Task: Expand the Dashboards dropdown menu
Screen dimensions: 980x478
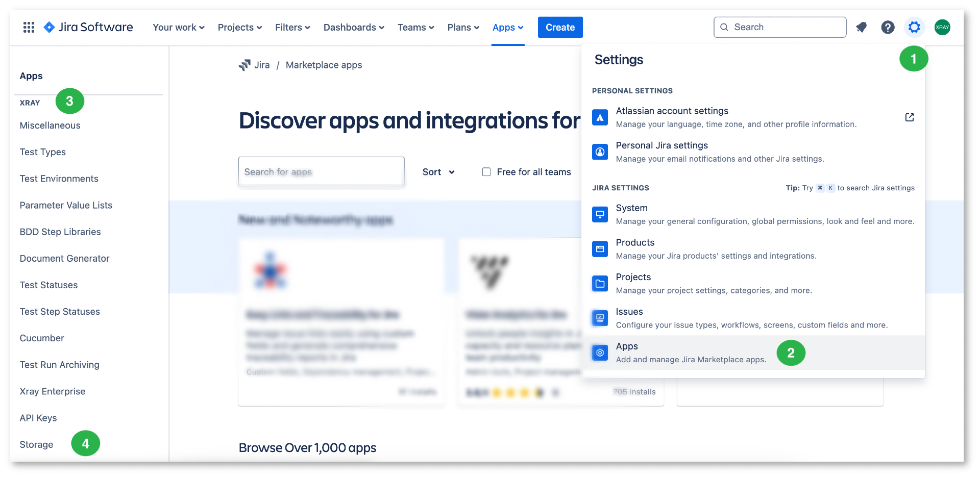Action: 354,28
